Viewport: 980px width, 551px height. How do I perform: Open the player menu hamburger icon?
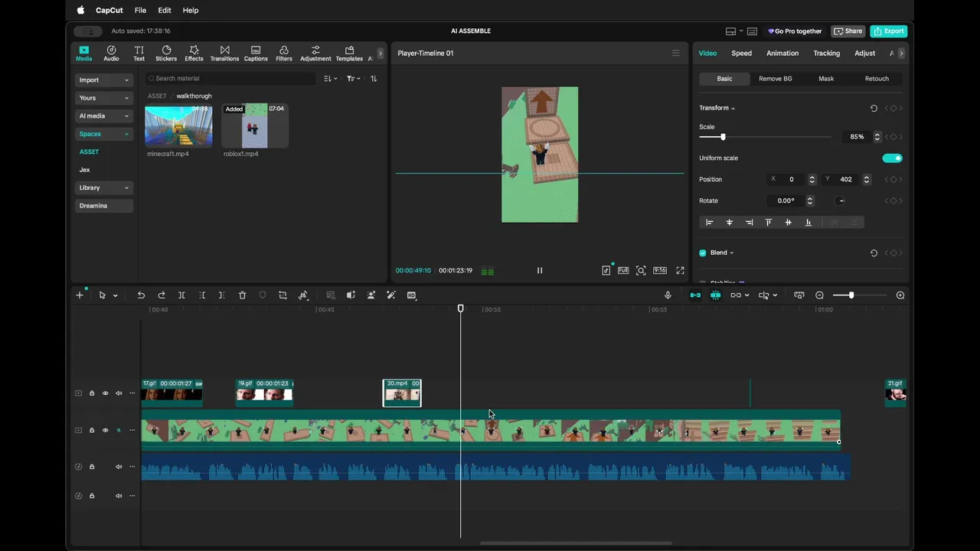click(x=675, y=54)
